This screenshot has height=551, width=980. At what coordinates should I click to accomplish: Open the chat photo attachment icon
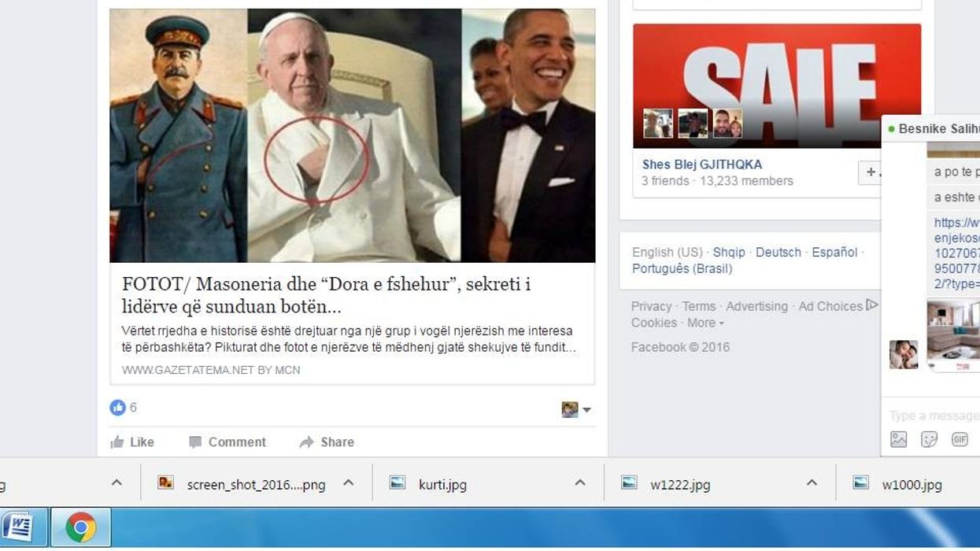tap(899, 439)
